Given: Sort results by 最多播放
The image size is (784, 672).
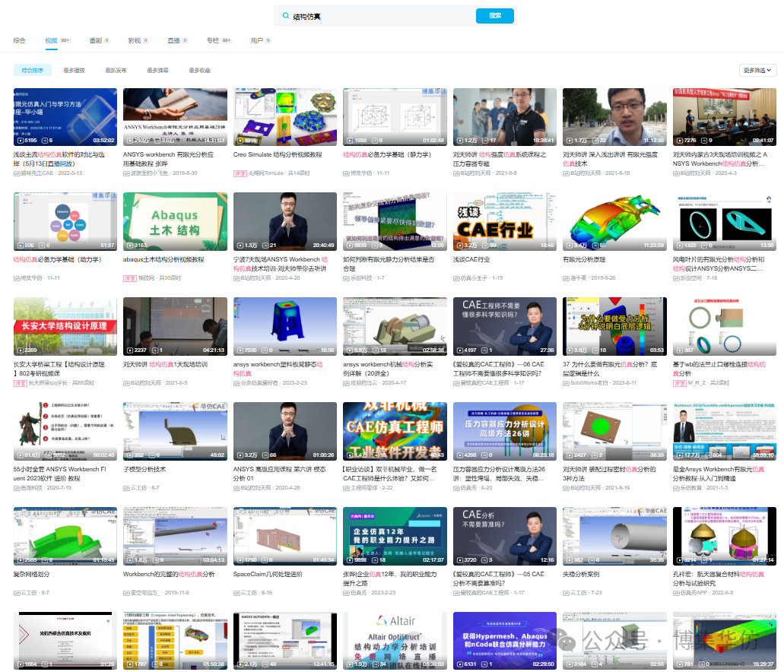Looking at the screenshot, I should coord(74,70).
